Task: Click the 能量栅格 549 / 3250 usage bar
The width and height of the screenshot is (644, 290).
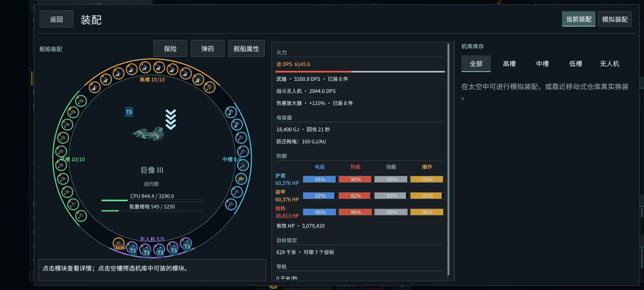Action: (152, 211)
